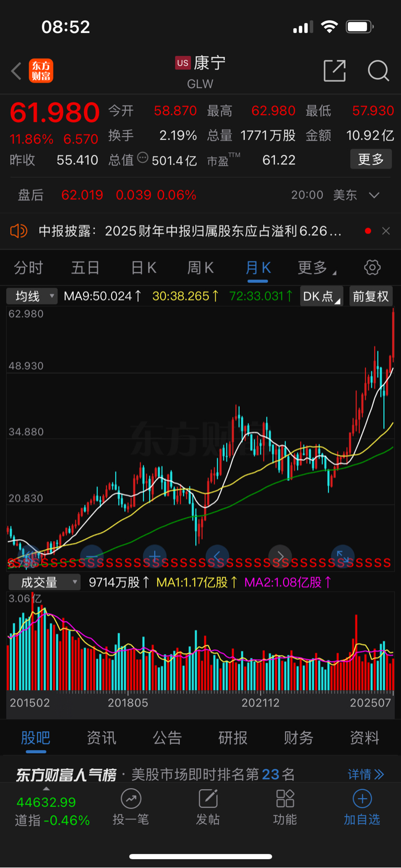This screenshot has height=868, width=401.
Task: Open the 股吧 tab
Action: pos(36,738)
